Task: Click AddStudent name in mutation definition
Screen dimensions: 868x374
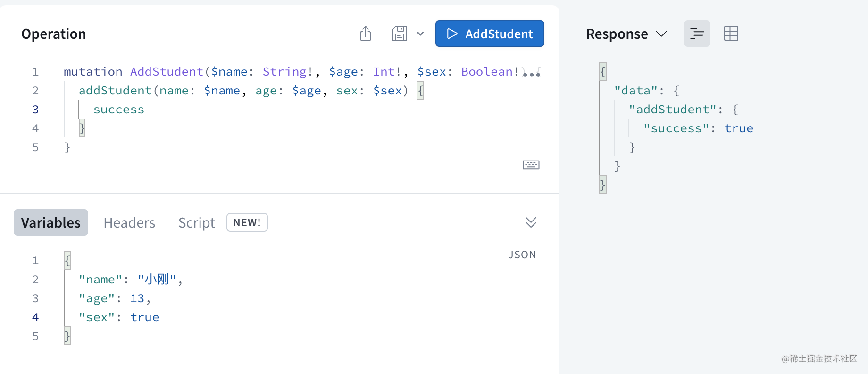Action: (x=167, y=72)
